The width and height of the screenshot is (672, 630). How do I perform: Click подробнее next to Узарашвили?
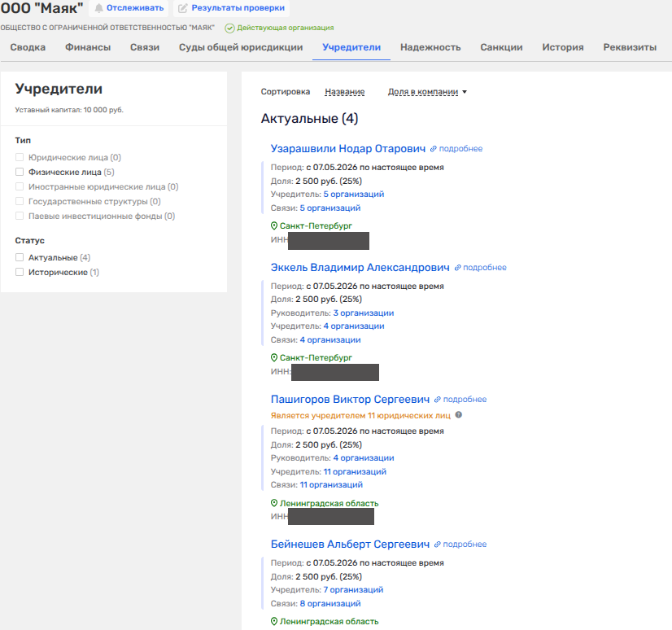click(460, 149)
